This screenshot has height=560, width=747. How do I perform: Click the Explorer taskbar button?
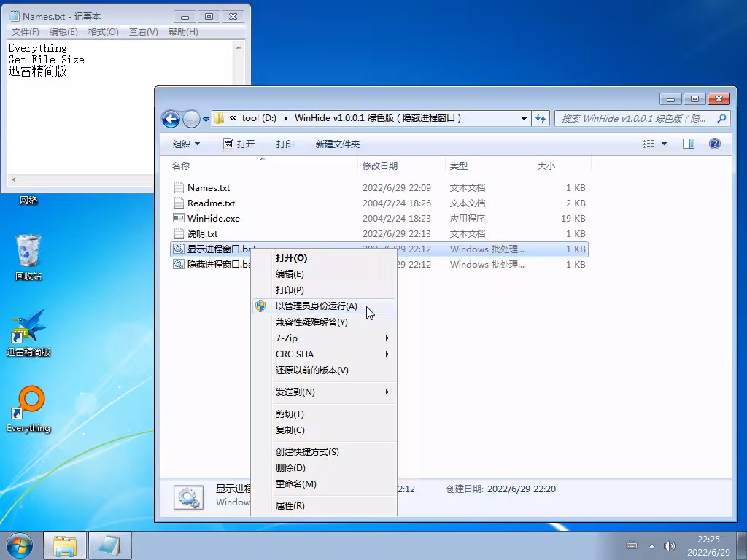point(65,545)
